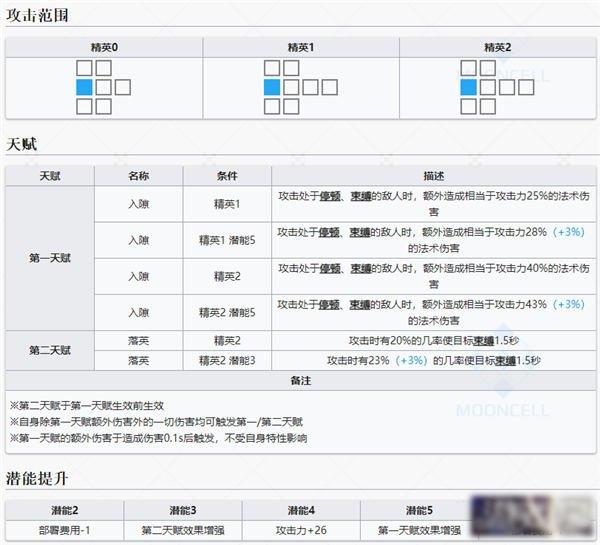Click the blue (+3%) after 攻击力43%
Viewport: 600px width, 545px height.
[569, 304]
